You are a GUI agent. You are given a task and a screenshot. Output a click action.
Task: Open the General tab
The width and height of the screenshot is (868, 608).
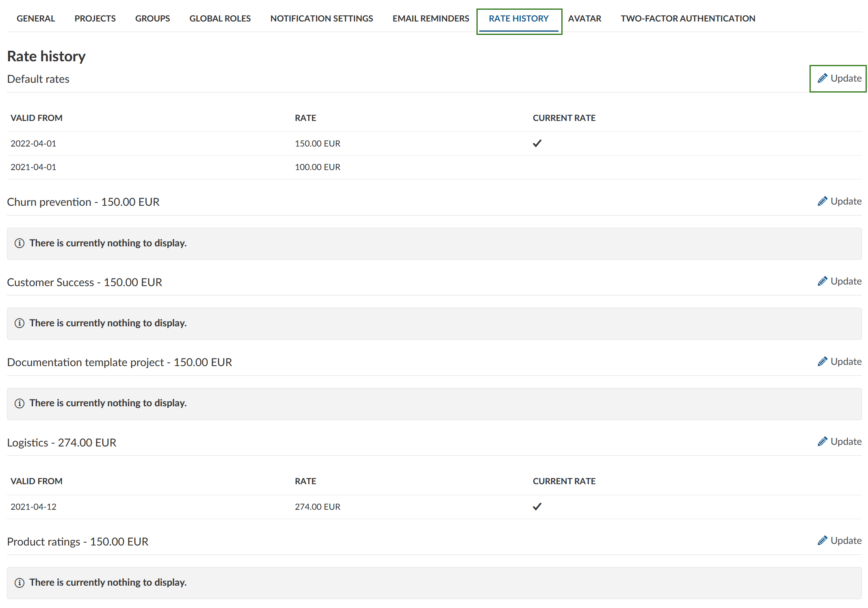pyautogui.click(x=36, y=19)
